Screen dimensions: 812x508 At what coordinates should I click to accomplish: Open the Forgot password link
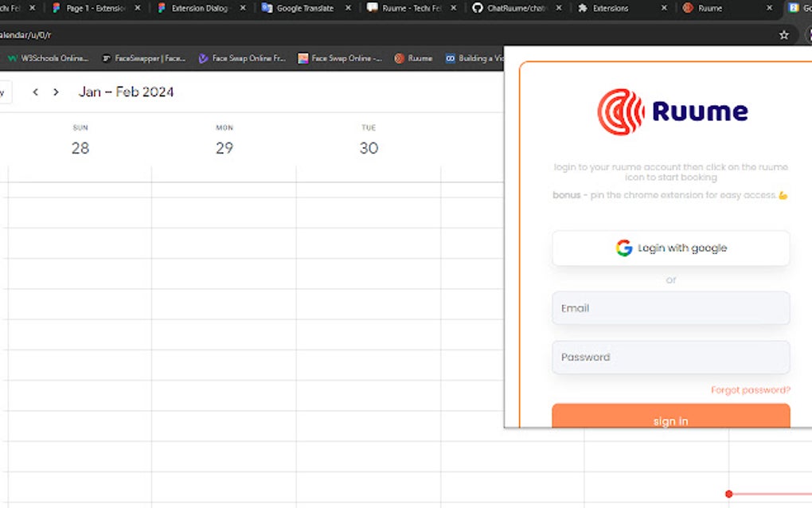tap(751, 390)
